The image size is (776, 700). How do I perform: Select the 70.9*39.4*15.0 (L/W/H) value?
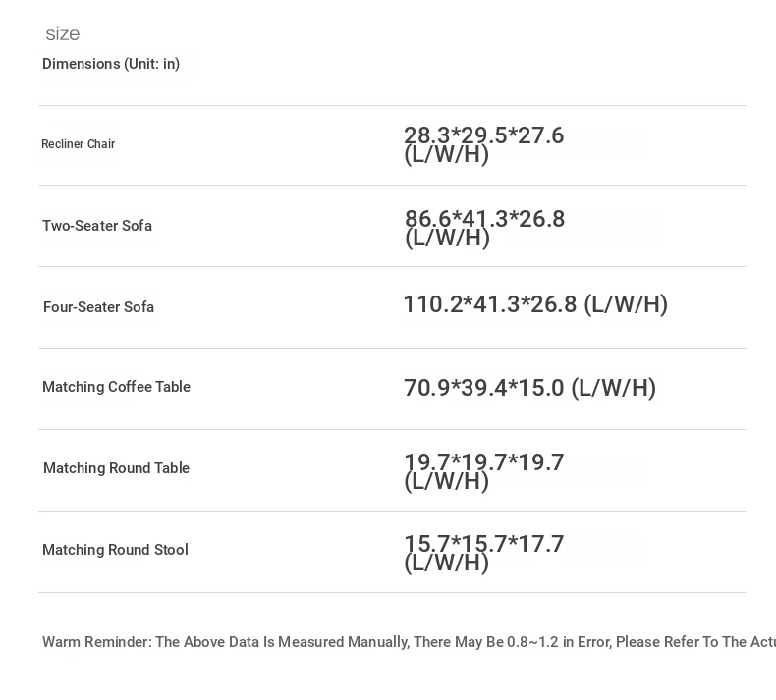click(530, 388)
